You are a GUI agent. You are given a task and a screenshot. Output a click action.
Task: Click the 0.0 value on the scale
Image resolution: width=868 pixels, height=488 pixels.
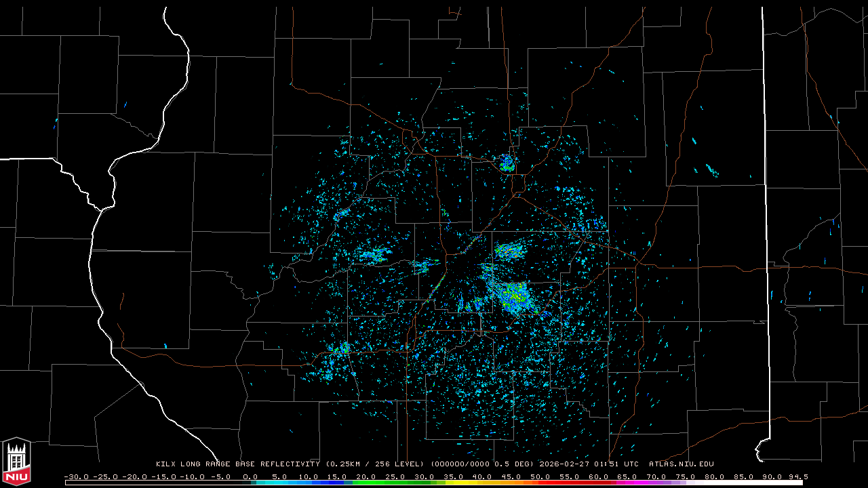click(250, 476)
